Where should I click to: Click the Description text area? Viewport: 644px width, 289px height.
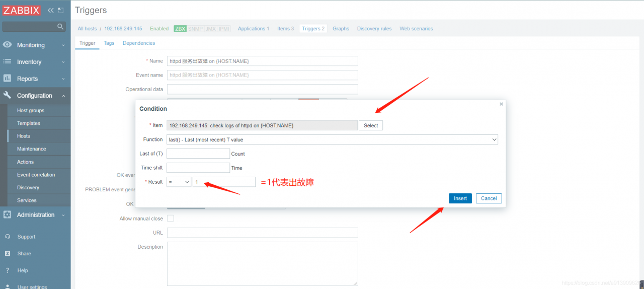[262, 264]
